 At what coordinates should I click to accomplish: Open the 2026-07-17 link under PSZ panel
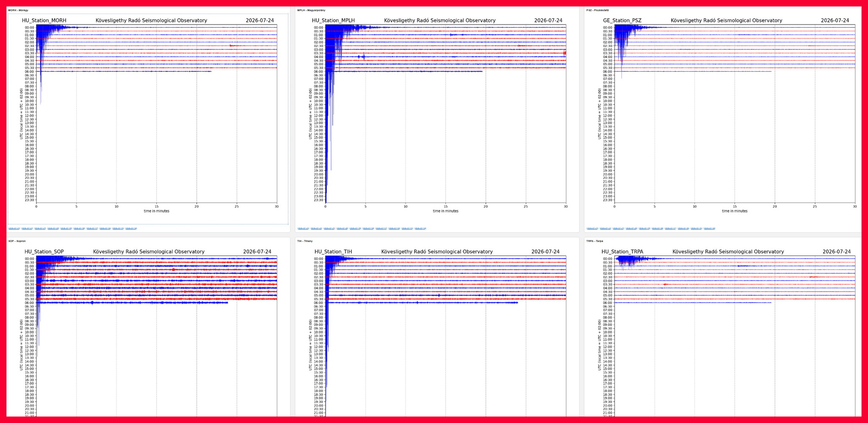click(x=670, y=228)
